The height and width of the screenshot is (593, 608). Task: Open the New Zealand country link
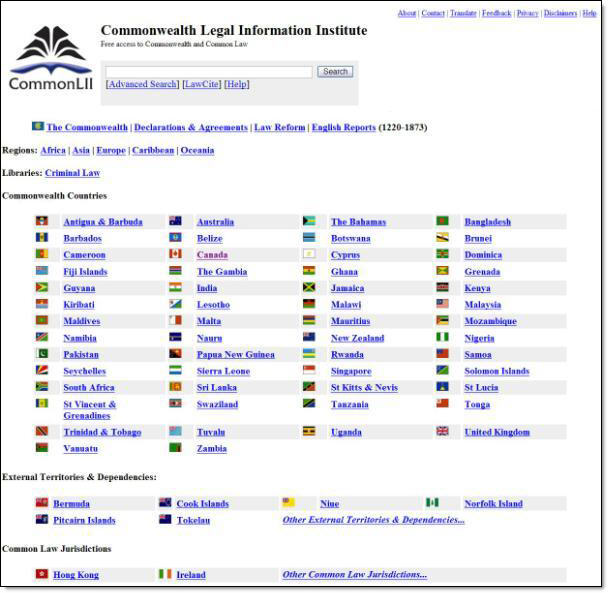(358, 338)
